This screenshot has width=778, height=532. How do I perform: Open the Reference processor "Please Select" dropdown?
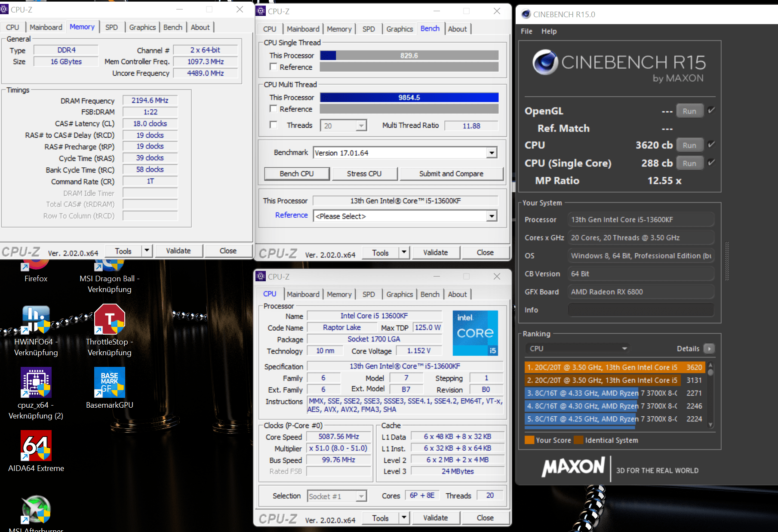click(x=492, y=216)
